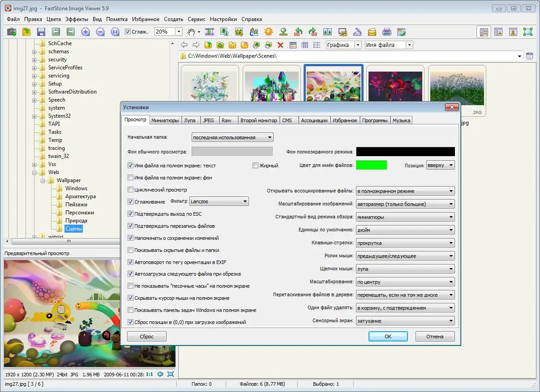Open the Эффекты menu
This screenshot has width=540, height=392.
(x=77, y=19)
